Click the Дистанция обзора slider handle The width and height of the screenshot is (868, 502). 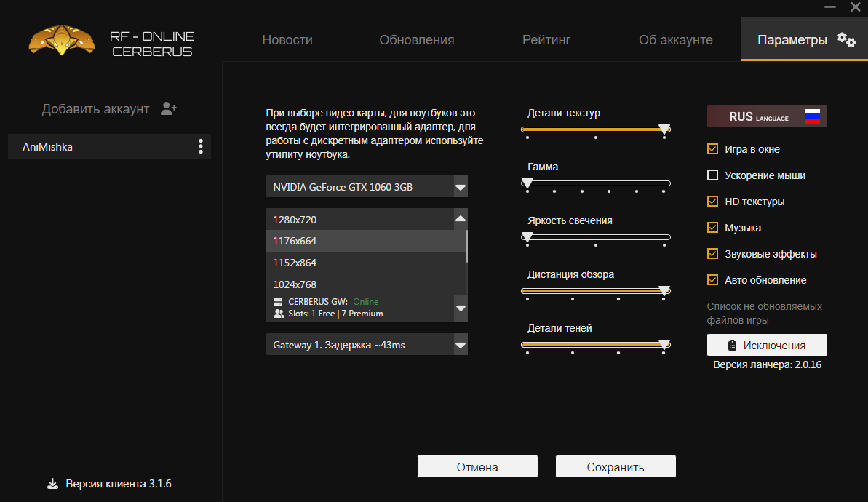click(664, 291)
